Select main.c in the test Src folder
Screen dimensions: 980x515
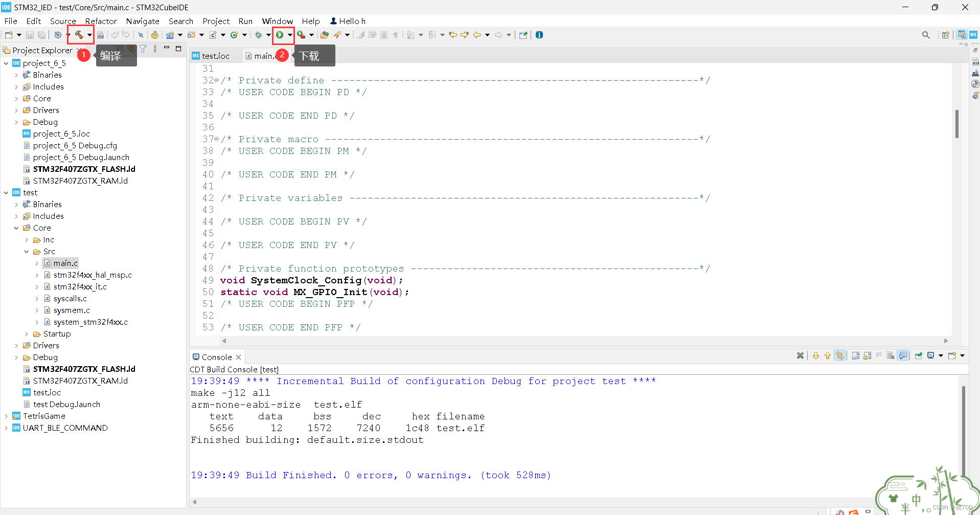[65, 263]
